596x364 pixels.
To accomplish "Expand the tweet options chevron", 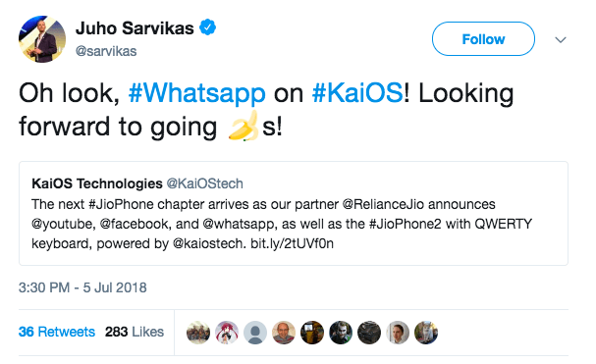I will coord(561,40).
